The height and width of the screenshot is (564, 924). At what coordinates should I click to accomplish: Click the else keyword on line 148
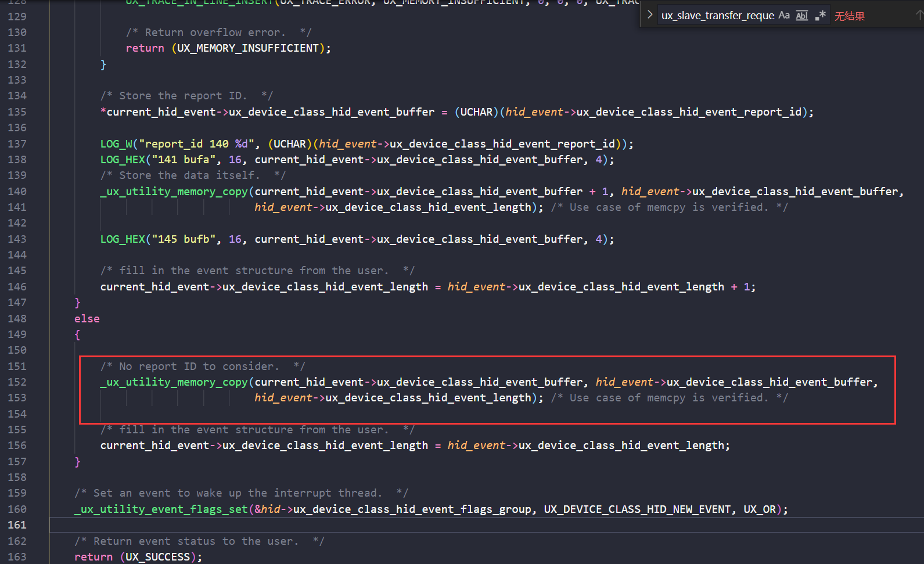87,319
